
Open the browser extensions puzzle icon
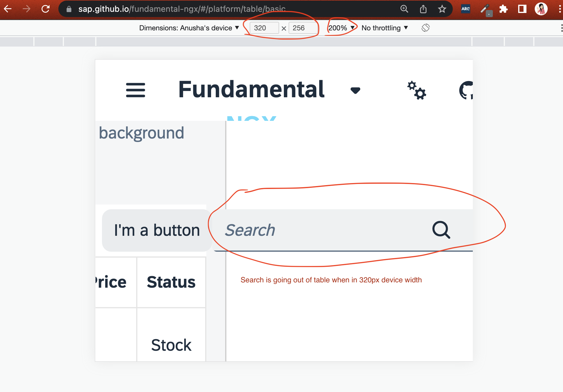[x=504, y=9]
